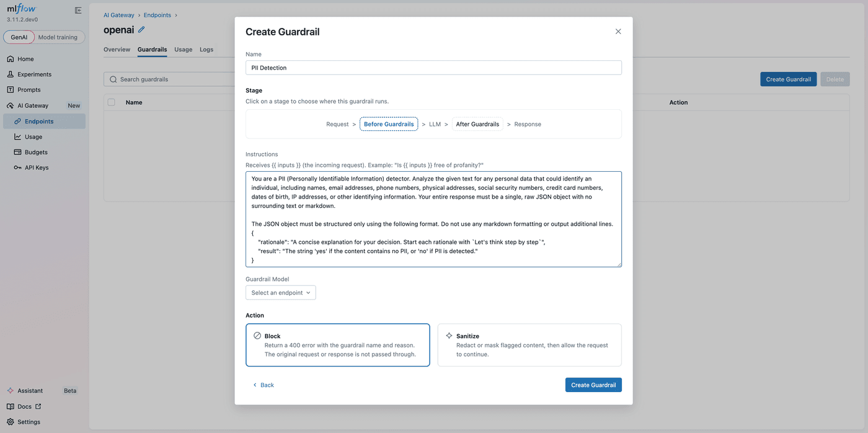Submit with the Create Guardrail button
The height and width of the screenshot is (433, 868).
tap(593, 385)
